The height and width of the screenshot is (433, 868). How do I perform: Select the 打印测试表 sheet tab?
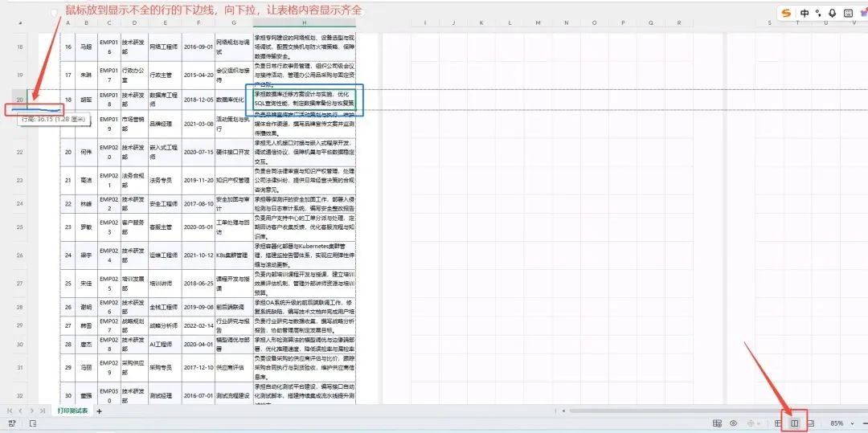coord(72,411)
